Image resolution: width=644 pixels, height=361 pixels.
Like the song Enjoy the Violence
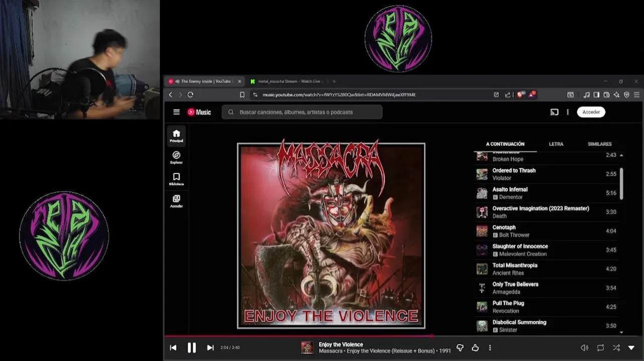point(475,347)
